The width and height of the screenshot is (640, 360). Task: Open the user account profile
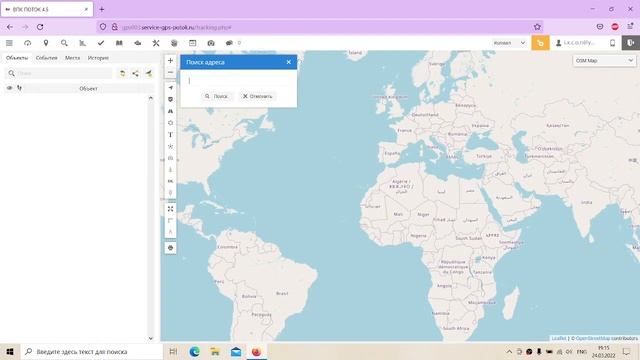[576, 43]
